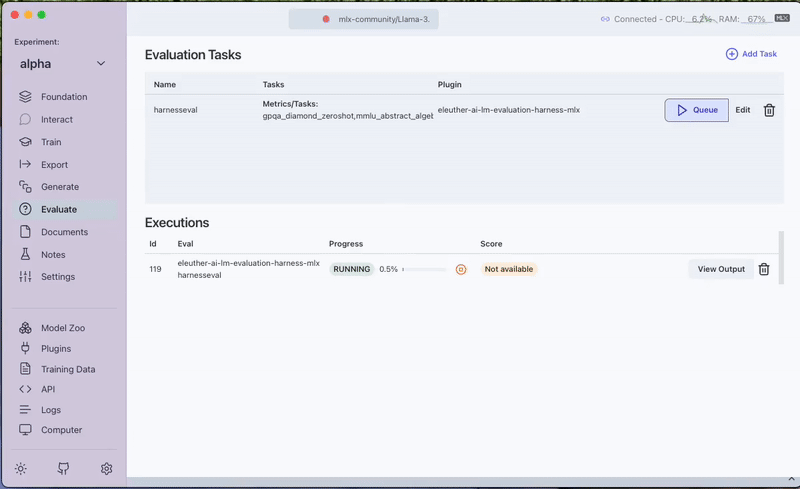Open the Training Data page
800x489 pixels.
click(67, 369)
